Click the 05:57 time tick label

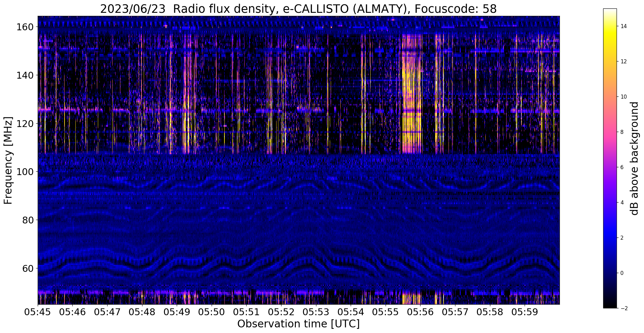click(455, 312)
